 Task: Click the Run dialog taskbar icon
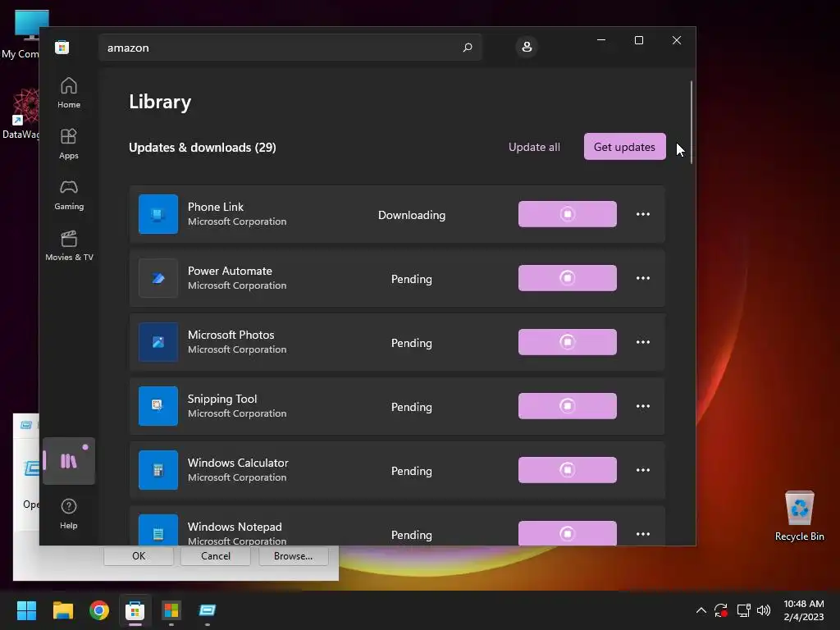[x=208, y=610]
